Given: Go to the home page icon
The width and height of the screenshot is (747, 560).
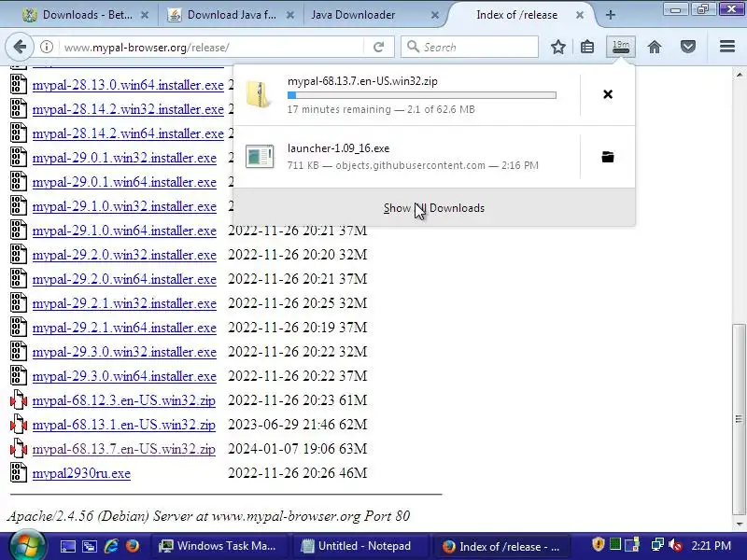Looking at the screenshot, I should (x=655, y=48).
